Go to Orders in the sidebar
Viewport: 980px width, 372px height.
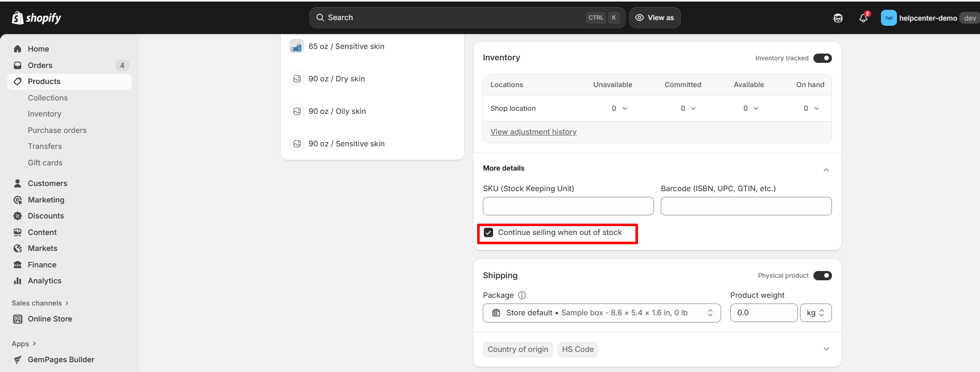(x=40, y=65)
